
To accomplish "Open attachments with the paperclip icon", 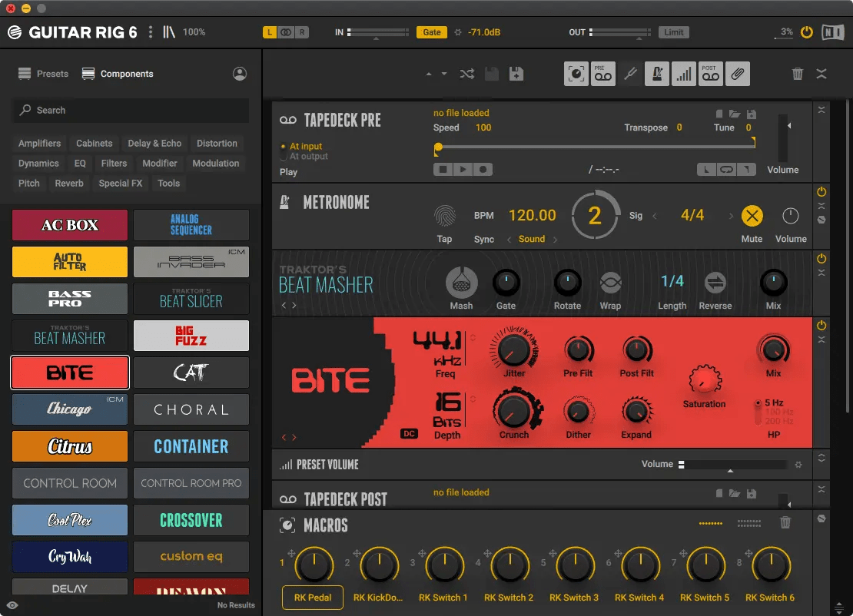I will tap(736, 74).
